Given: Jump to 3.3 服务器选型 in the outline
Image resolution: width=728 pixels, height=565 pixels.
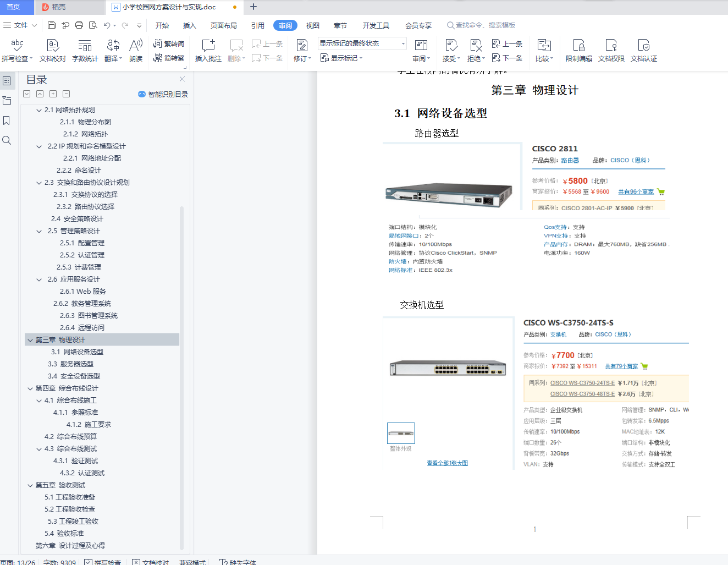Looking at the screenshot, I should pos(70,364).
